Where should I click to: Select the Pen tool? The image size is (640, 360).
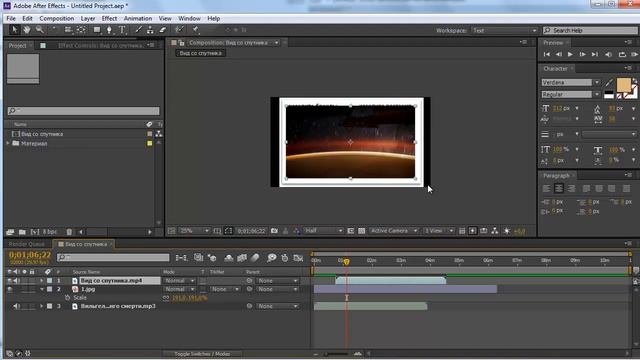click(x=109, y=29)
